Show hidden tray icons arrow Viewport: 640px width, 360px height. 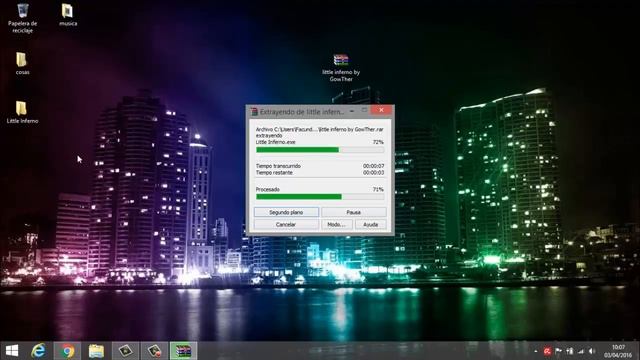click(536, 351)
